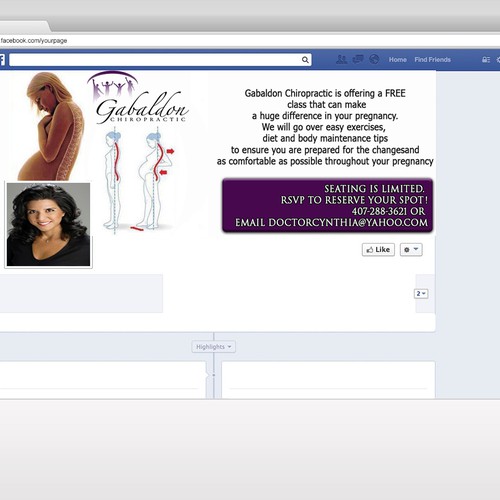Click the Facebook logo icon
Screen dimensions: 500x500
pos(2,60)
